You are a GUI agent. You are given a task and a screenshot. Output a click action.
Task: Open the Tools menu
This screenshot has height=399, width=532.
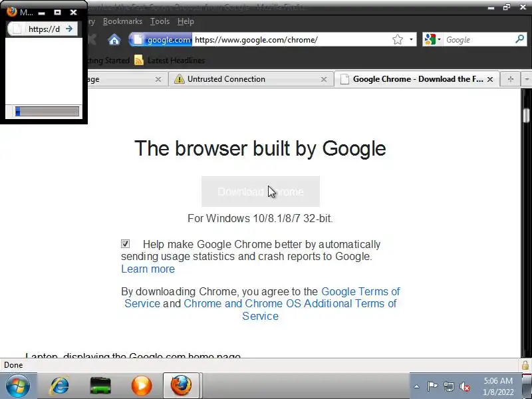(x=160, y=21)
